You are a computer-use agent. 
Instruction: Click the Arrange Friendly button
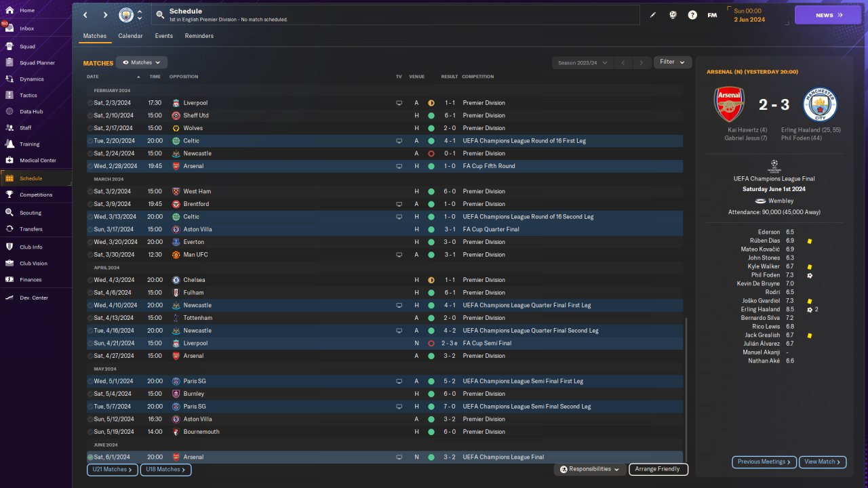click(658, 469)
